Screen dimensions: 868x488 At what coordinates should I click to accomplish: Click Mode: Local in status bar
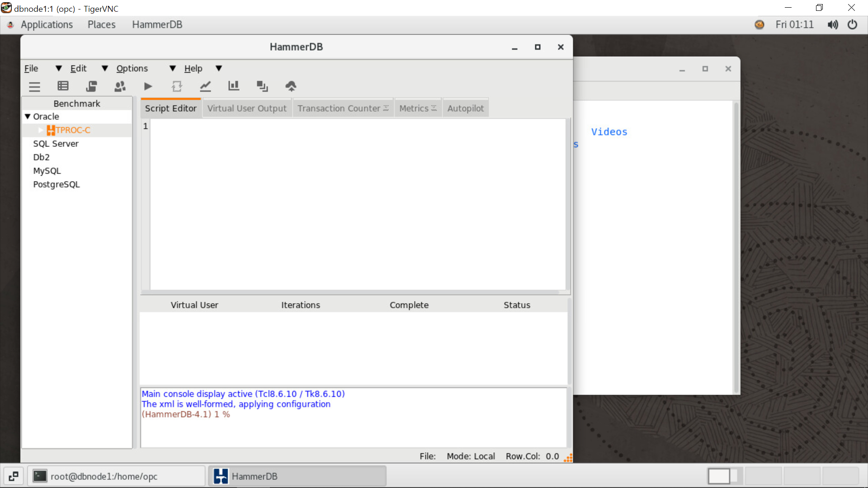pos(471,456)
